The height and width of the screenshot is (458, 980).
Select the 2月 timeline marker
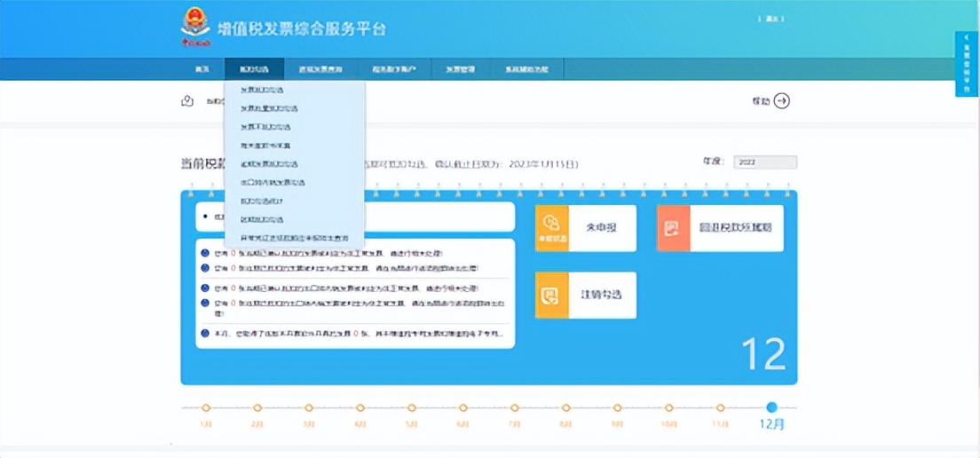click(257, 408)
